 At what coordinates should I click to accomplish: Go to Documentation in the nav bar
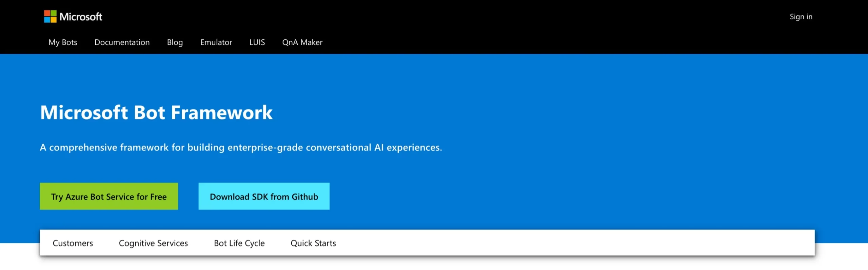(x=122, y=42)
